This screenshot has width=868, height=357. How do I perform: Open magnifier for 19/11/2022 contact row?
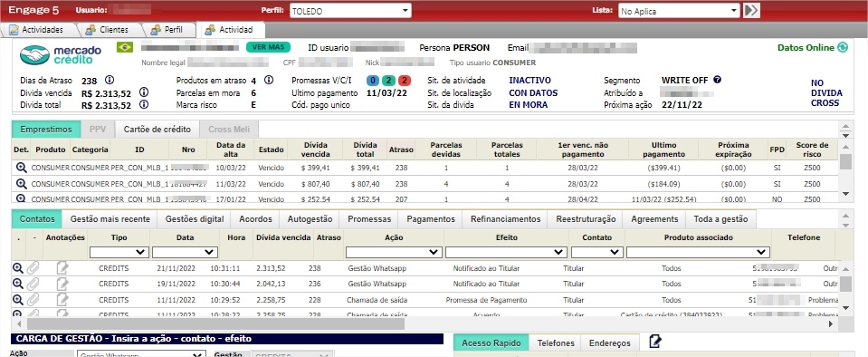click(18, 284)
